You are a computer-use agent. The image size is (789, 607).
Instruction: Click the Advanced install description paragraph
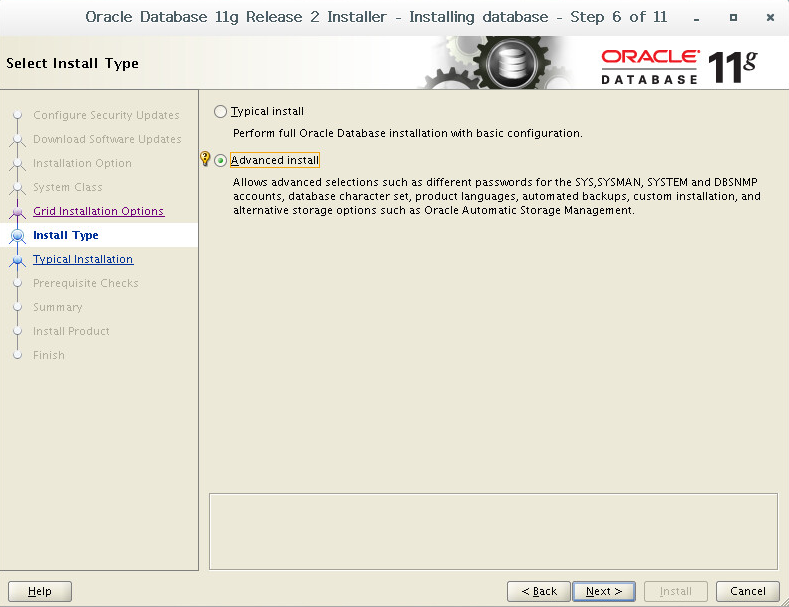[497, 196]
